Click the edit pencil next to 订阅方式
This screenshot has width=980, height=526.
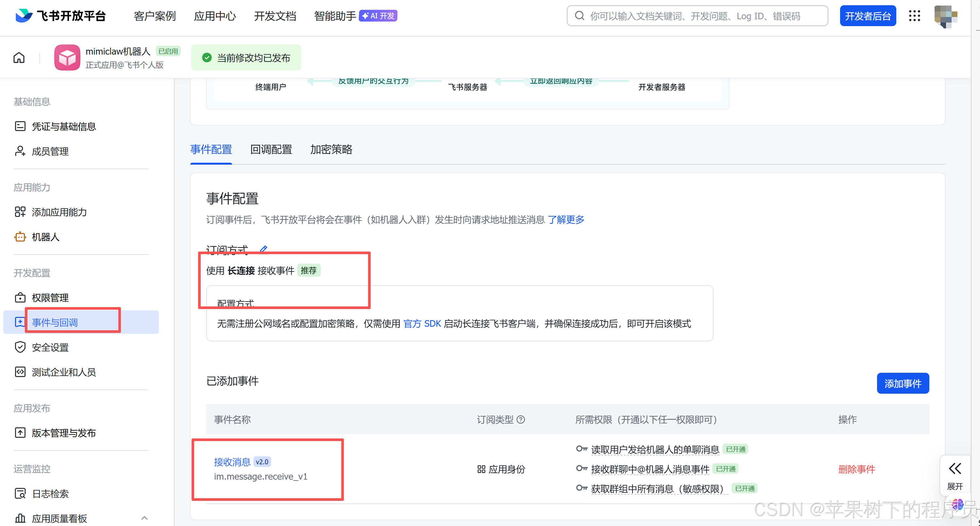pos(263,249)
